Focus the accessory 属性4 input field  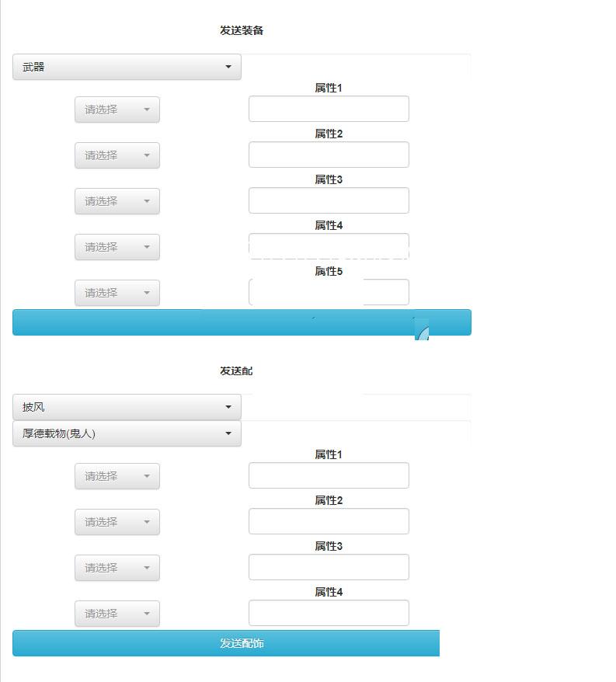coord(329,614)
